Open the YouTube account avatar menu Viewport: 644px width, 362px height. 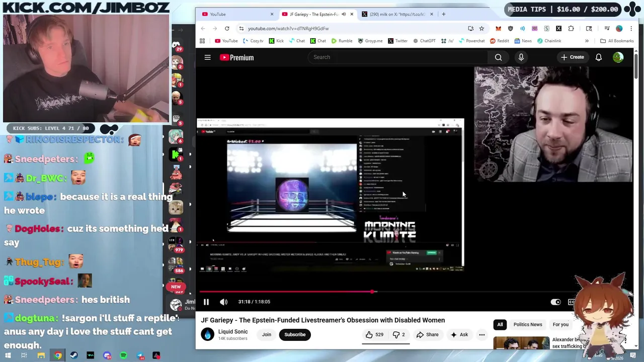click(x=618, y=57)
